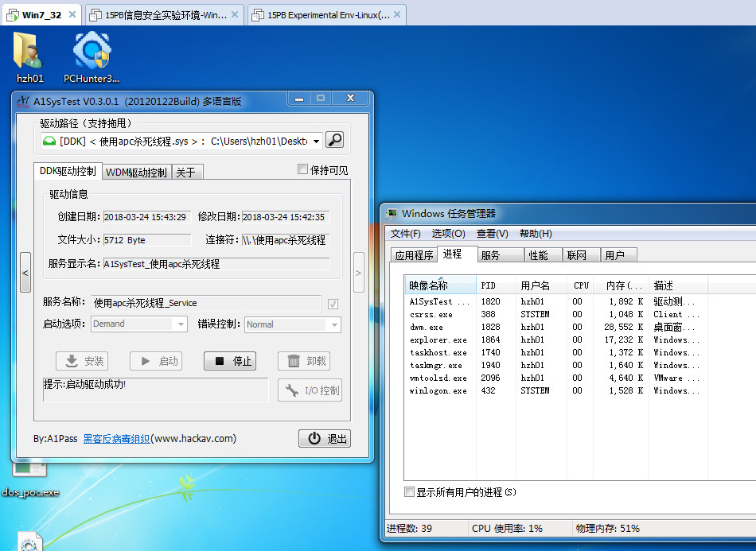The image size is (756, 551).
Task: Select the taskhost.exe process row
Action: (x=556, y=352)
